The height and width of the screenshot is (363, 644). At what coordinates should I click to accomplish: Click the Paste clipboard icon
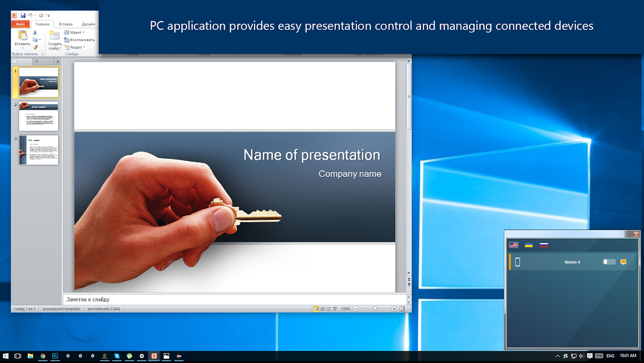coord(22,35)
